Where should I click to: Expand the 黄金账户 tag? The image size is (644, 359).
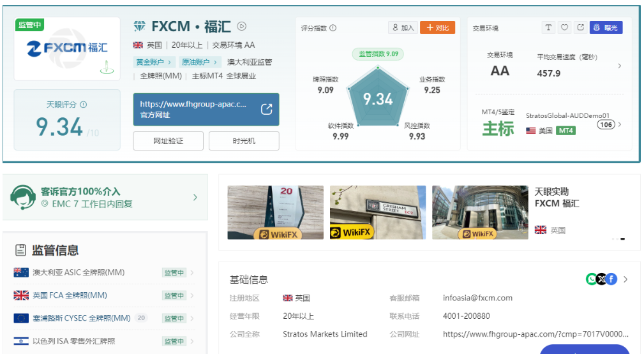click(154, 62)
